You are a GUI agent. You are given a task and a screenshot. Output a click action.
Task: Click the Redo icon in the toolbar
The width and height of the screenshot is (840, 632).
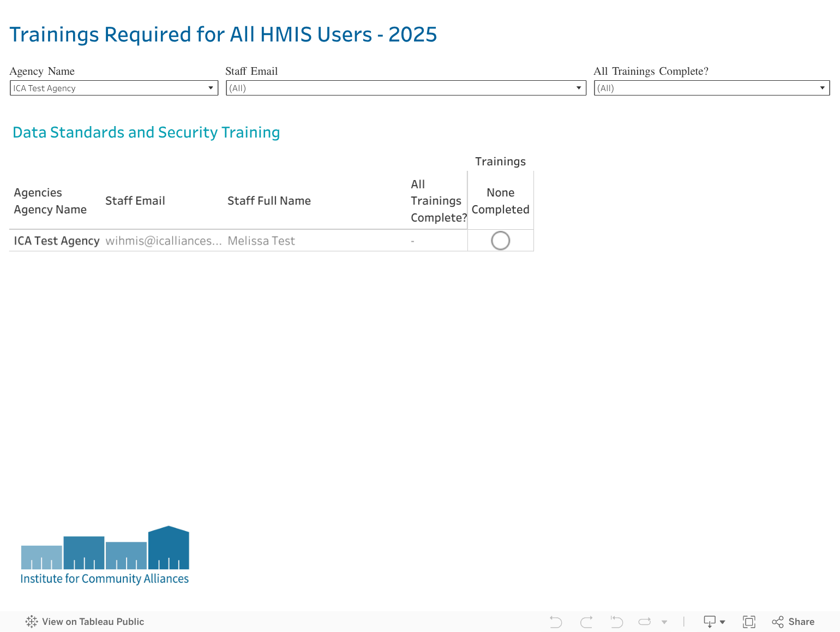tap(586, 622)
